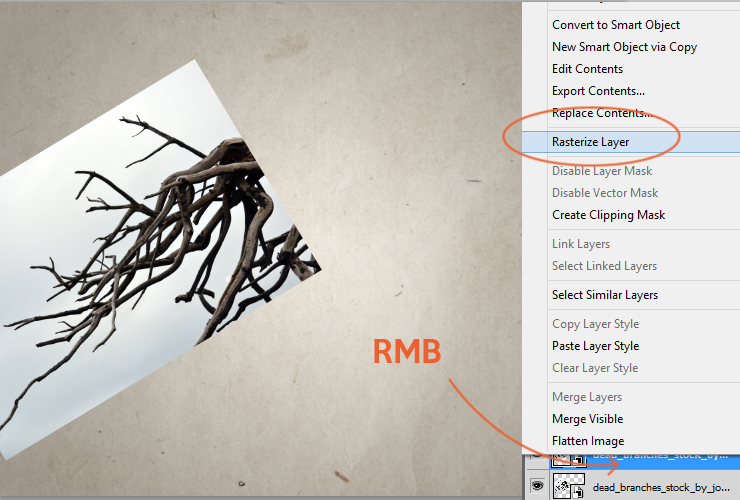Click smart object badge on unselected layer thumbnail
This screenshot has width=740, height=500.
579,493
